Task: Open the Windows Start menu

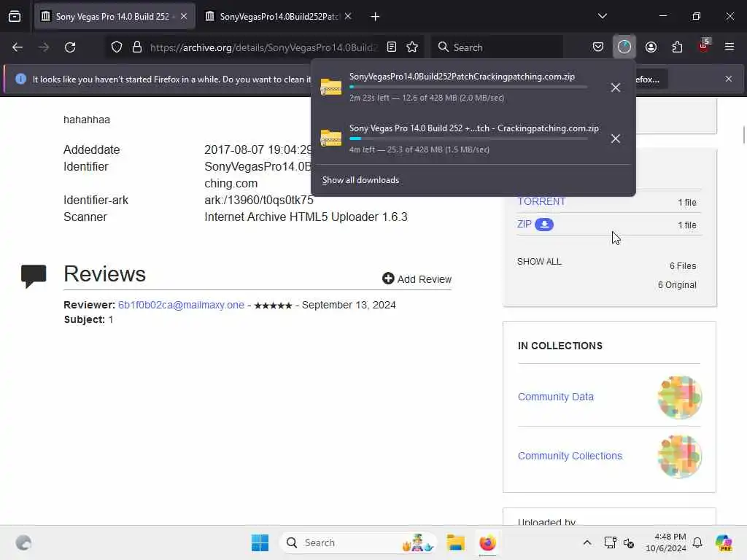Action: click(260, 542)
